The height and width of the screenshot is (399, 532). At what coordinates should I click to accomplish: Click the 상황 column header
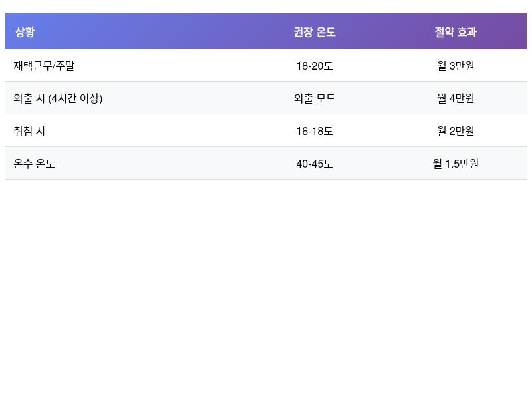pyautogui.click(x=24, y=31)
